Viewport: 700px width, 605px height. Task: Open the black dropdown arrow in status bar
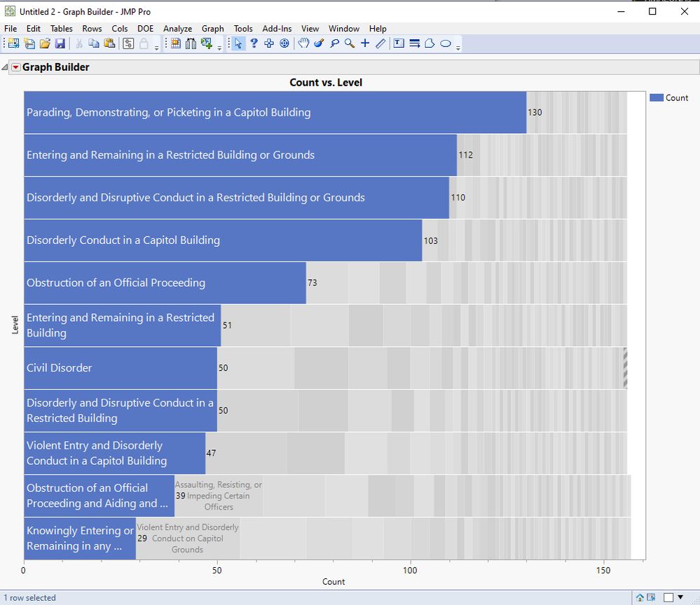pyautogui.click(x=680, y=597)
